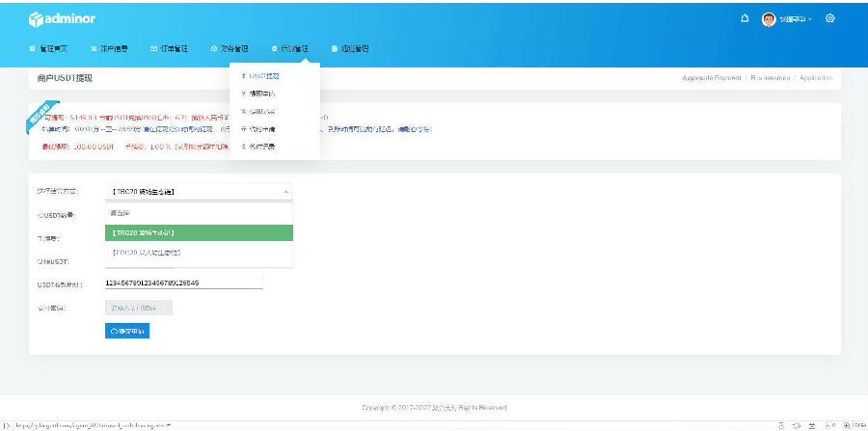This screenshot has width=868, height=431.
Task: Click the fee rate 1.00 % text
Action: (x=148, y=147)
